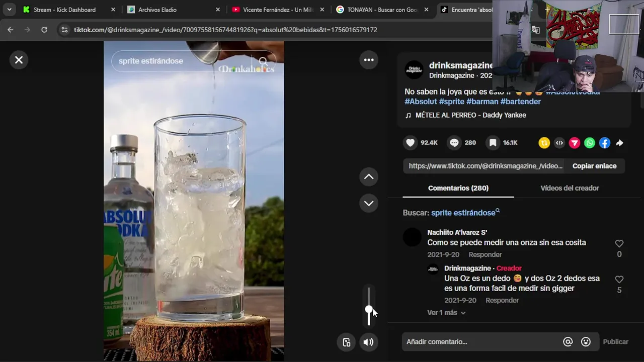The width and height of the screenshot is (644, 362).
Task: Reply to Drinkmagazine creator comment
Action: point(502,301)
